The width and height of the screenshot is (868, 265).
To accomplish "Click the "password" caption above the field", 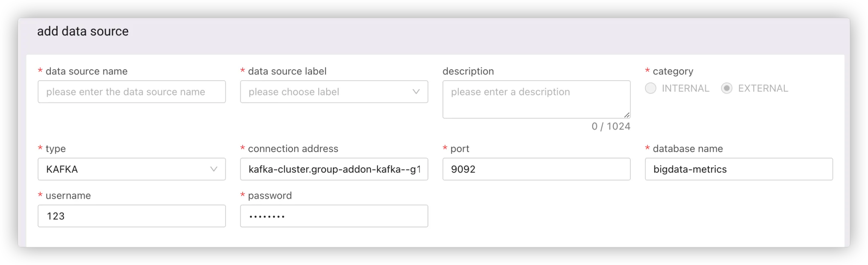I will tap(270, 196).
